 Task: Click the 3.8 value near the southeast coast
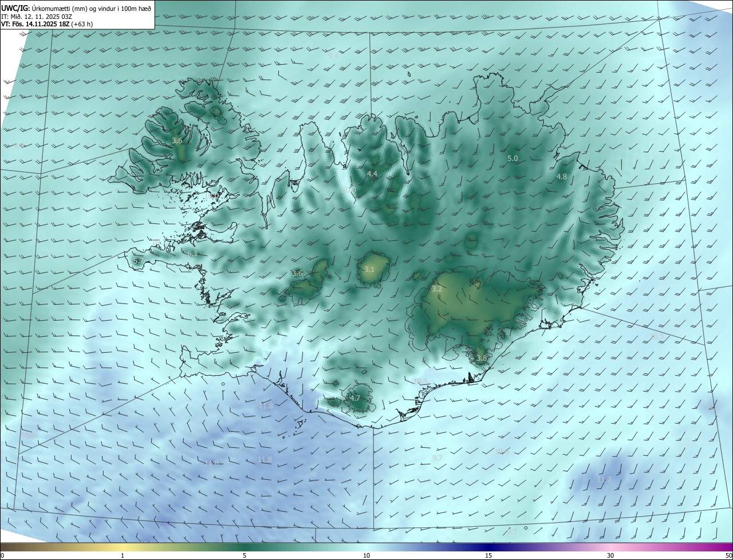click(x=482, y=358)
